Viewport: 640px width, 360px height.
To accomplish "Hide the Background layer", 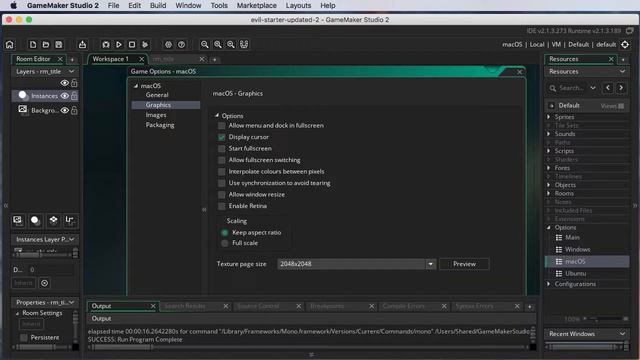I will coord(64,110).
